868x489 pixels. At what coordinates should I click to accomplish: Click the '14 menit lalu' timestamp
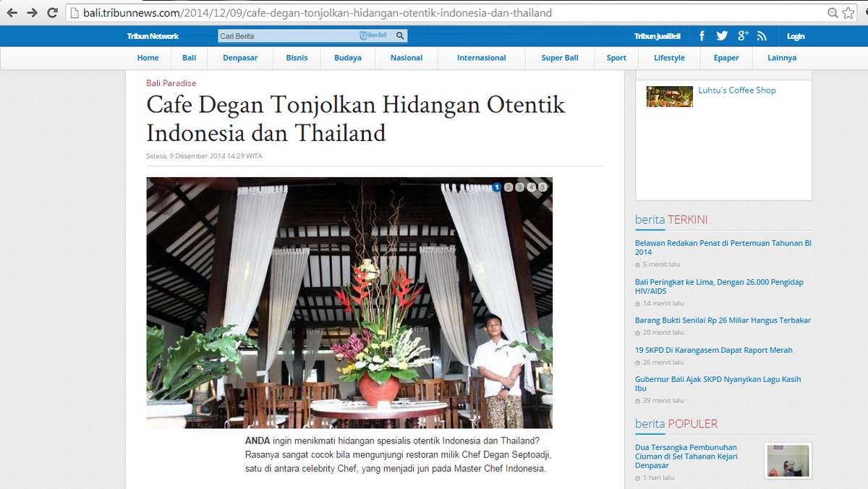663,304
